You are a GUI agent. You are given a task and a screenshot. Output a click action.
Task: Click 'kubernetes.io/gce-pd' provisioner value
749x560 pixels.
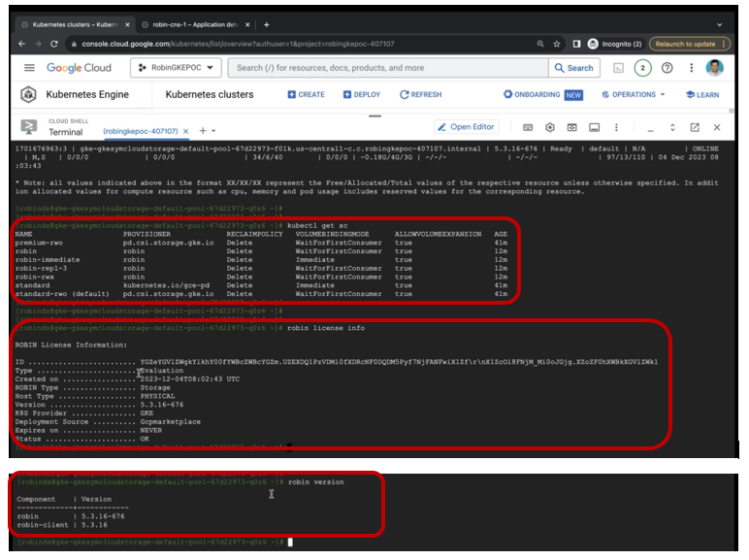point(166,285)
